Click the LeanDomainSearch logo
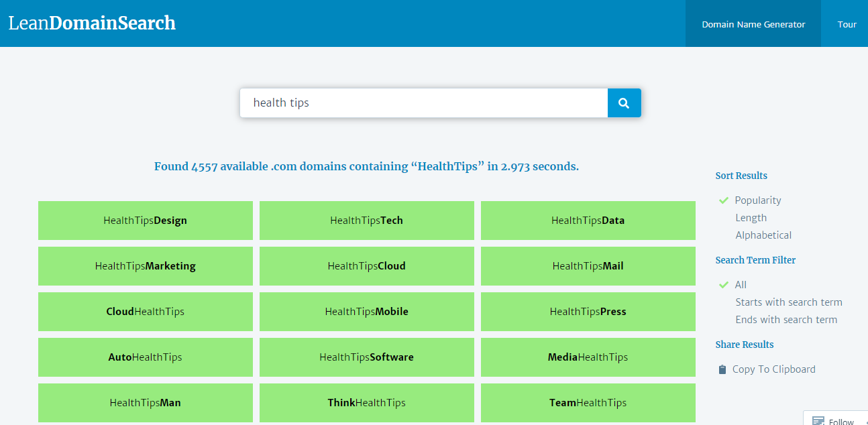868x425 pixels. tap(92, 22)
